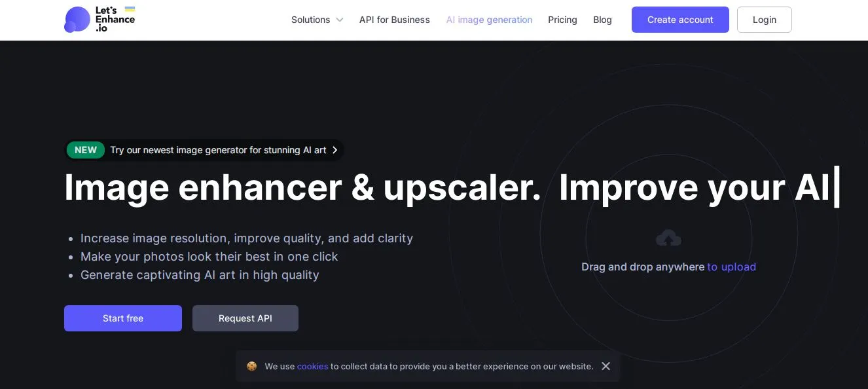
Task: Click 'Image enhancer & upscaler.' heading
Action: (x=302, y=187)
